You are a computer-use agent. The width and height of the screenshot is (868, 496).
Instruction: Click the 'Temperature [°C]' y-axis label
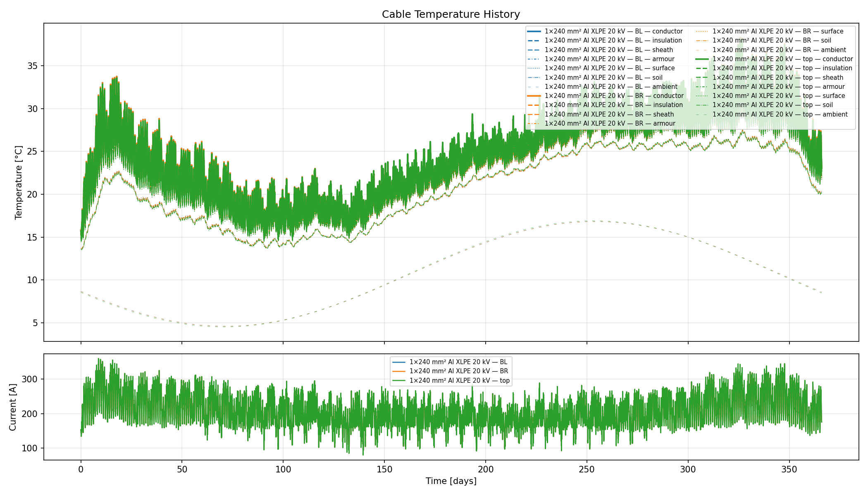click(x=19, y=182)
